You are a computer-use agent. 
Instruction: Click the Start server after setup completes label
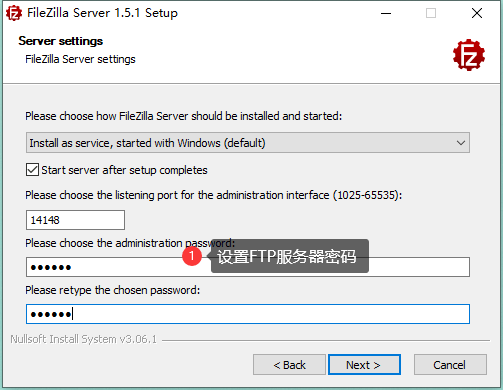(124, 170)
